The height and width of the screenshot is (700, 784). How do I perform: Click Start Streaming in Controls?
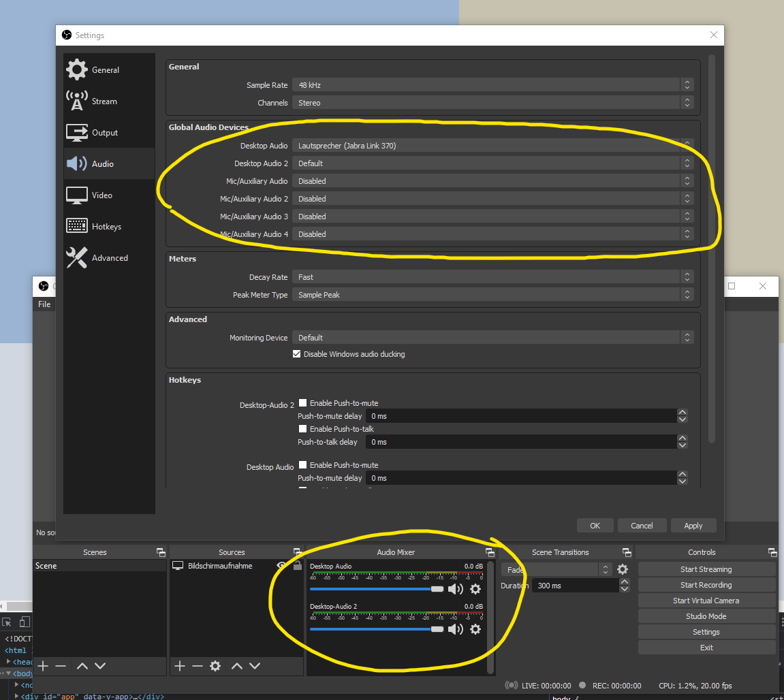[x=706, y=569]
